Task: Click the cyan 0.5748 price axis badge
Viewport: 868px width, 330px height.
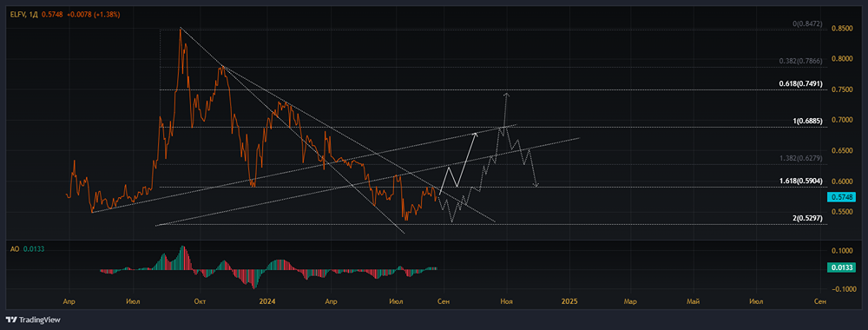Action: [841, 197]
